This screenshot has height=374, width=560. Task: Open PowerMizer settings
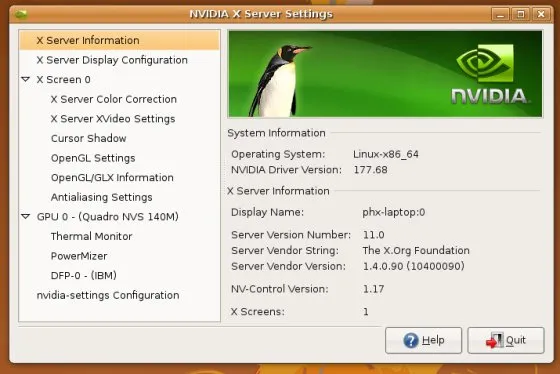pyautogui.click(x=79, y=256)
